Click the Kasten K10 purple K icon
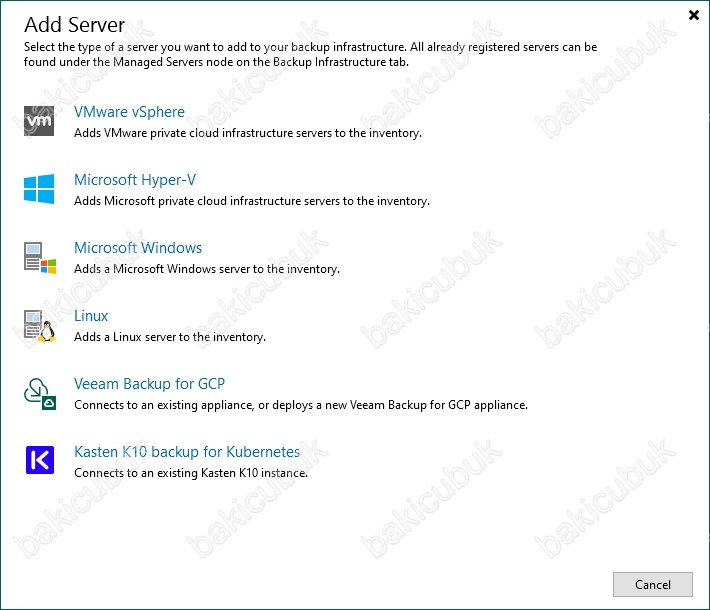710x610 pixels. tap(40, 460)
